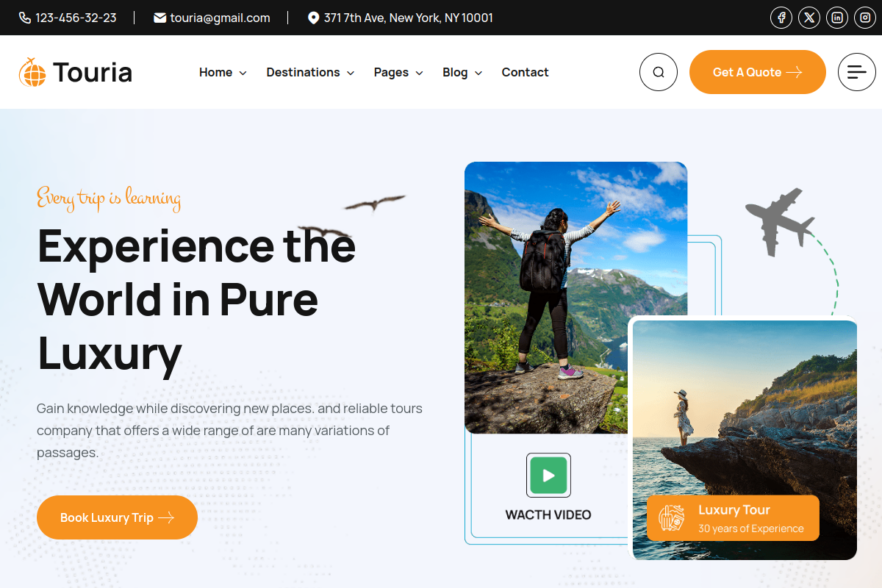Open the hamburger side menu icon
Viewport: 882px width, 588px height.
(x=857, y=72)
